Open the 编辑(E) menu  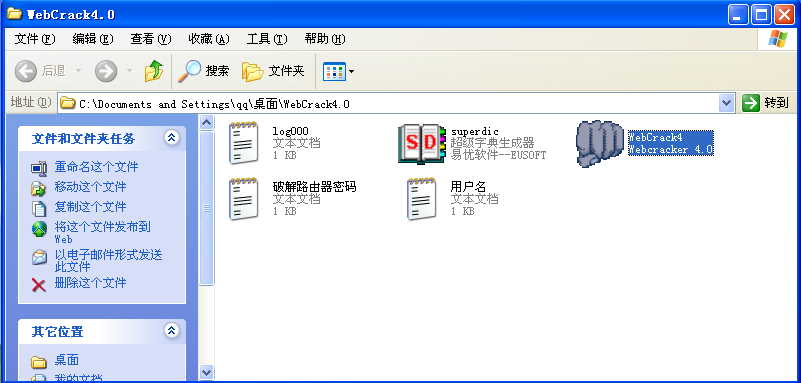point(92,39)
